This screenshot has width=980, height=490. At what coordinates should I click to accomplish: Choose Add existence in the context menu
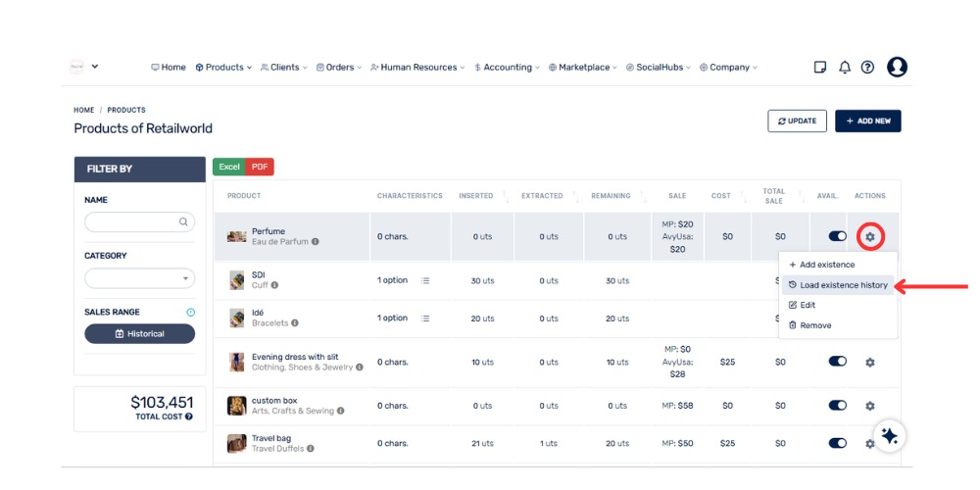[826, 265]
